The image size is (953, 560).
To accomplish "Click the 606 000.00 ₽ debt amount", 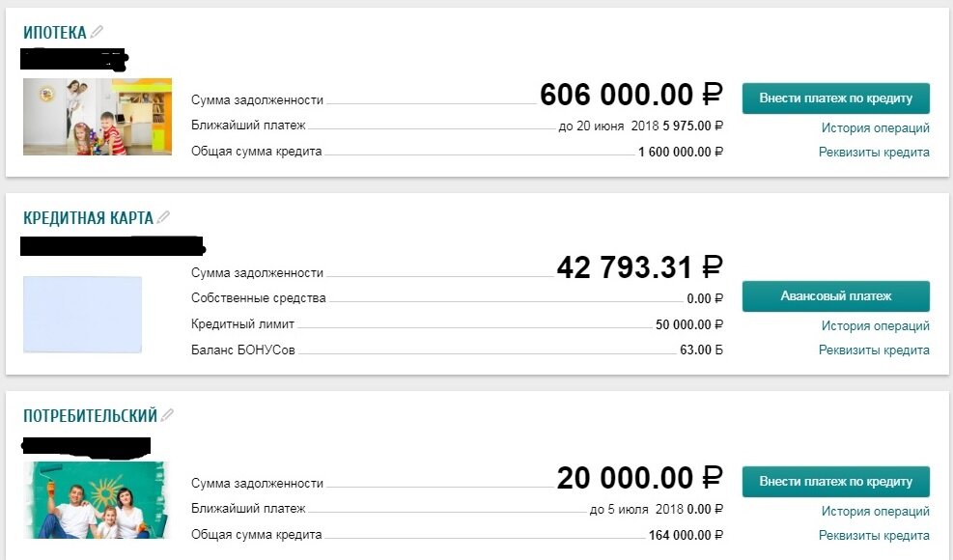I will click(631, 95).
